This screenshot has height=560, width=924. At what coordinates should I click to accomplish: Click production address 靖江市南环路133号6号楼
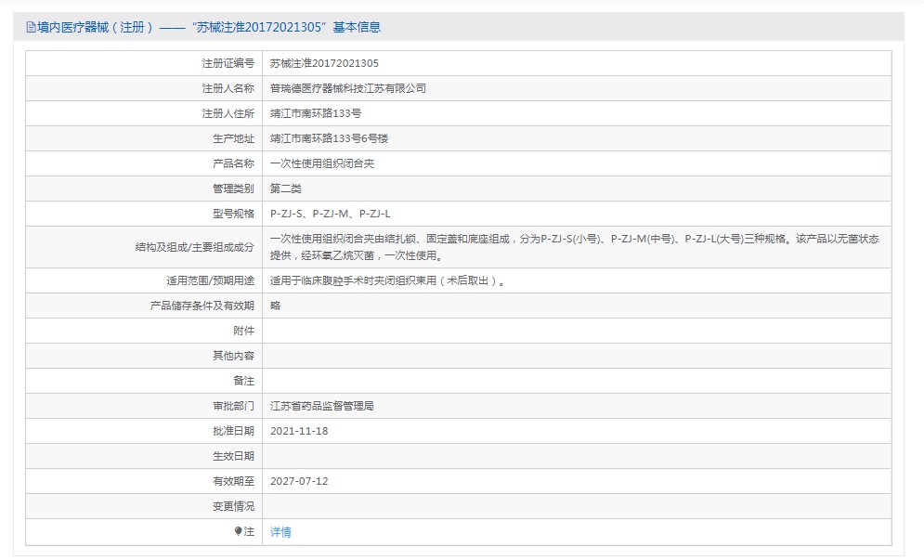[329, 138]
